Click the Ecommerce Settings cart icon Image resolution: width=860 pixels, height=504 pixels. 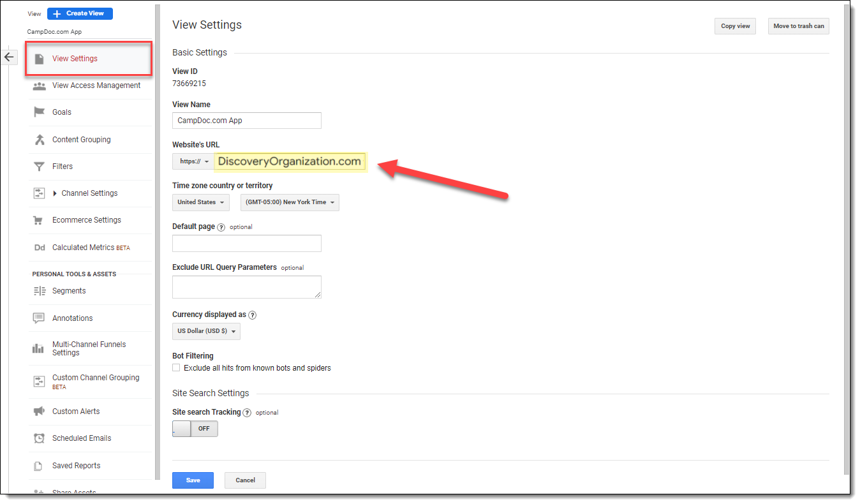click(39, 220)
